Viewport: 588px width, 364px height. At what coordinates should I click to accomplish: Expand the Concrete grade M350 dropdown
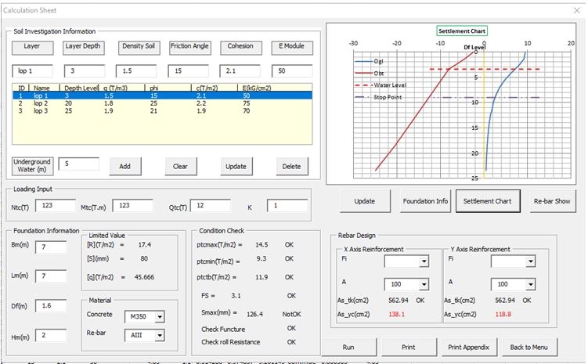point(160,317)
